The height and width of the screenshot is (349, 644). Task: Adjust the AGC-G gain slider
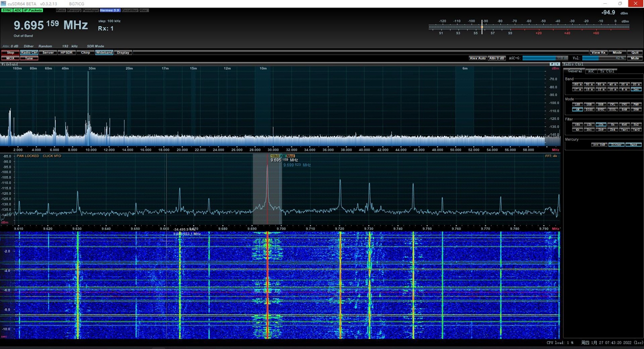tap(545, 58)
